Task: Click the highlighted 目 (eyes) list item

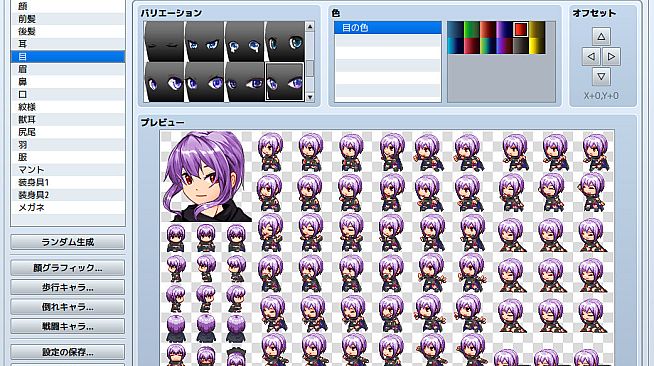Action: tap(68, 56)
